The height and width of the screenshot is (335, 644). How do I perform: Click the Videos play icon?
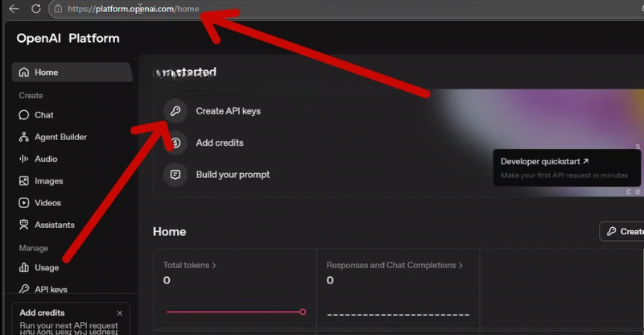[24, 203]
